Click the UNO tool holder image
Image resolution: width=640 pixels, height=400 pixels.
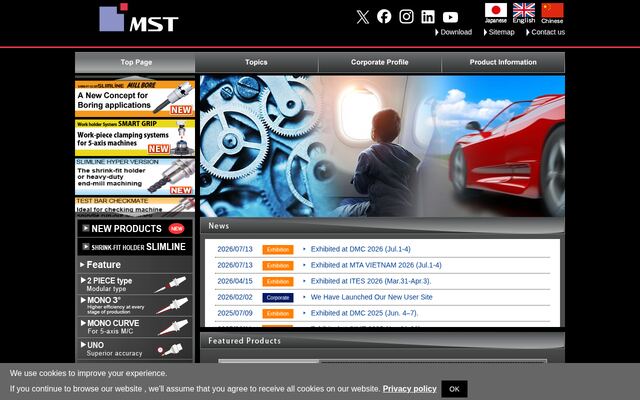[170, 349]
